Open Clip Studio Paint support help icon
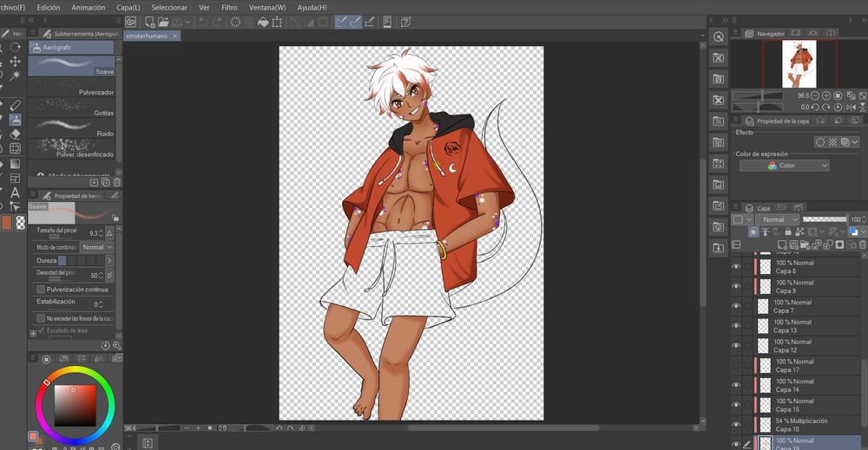The image size is (868, 450). coord(405,23)
